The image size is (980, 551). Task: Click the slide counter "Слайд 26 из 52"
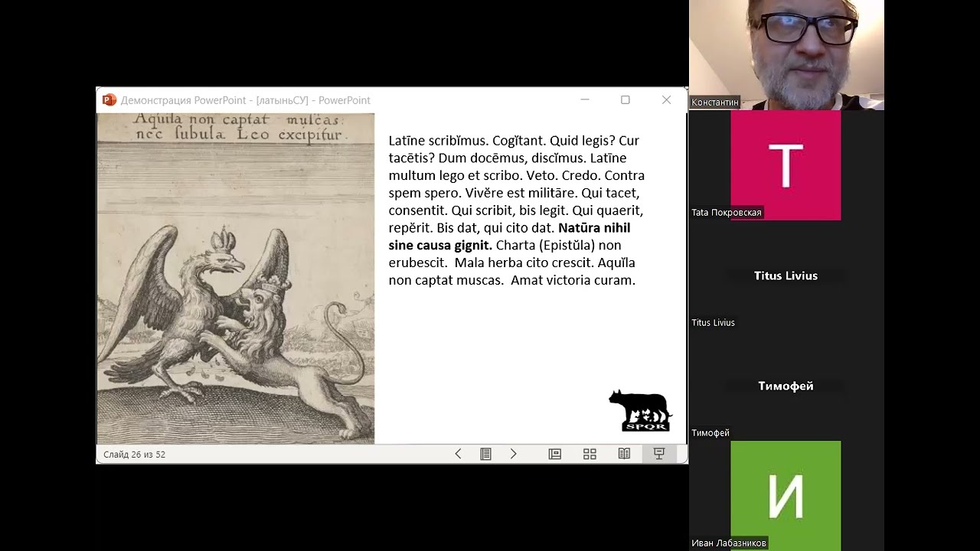(x=134, y=455)
